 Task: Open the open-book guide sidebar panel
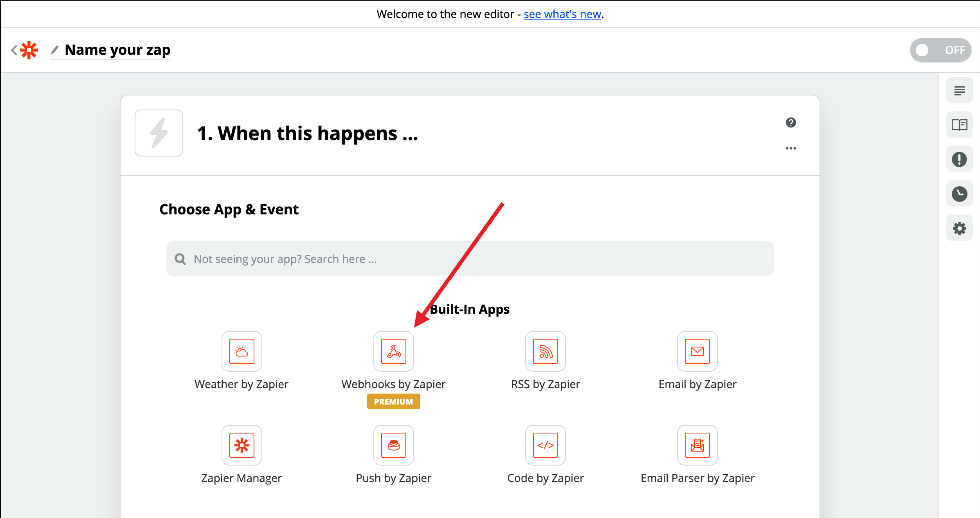(959, 125)
